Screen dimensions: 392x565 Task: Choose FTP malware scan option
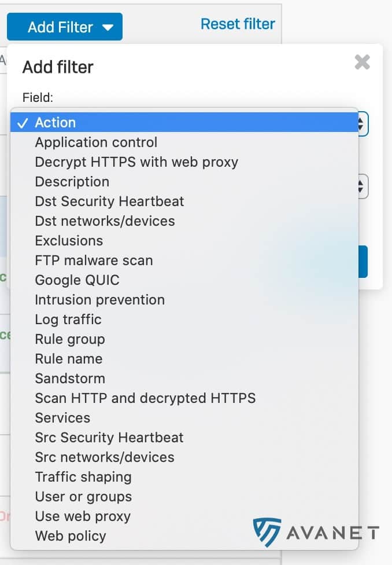click(x=94, y=260)
